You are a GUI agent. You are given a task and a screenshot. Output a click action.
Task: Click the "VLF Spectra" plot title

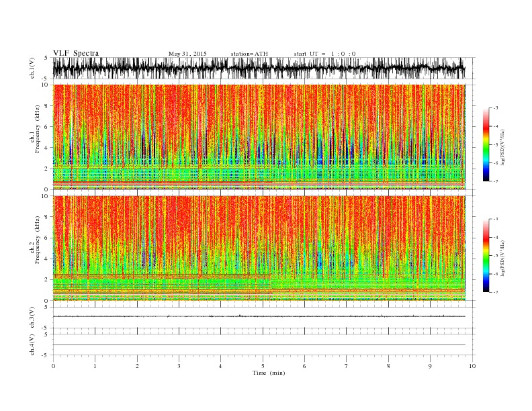pyautogui.click(x=76, y=53)
